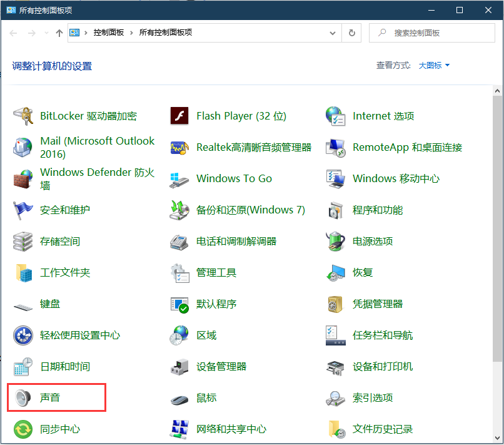The image size is (504, 445).
Task: Open the 网络和共享中心 icon
Action: click(x=179, y=429)
